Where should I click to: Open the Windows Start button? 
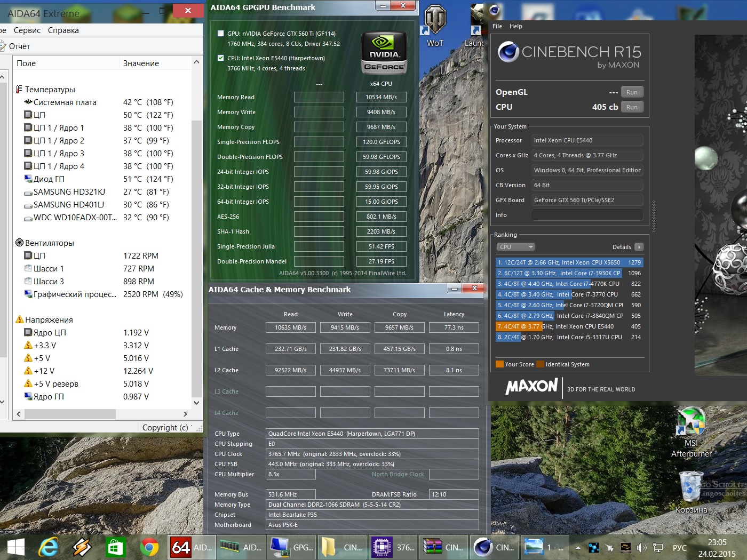16,547
